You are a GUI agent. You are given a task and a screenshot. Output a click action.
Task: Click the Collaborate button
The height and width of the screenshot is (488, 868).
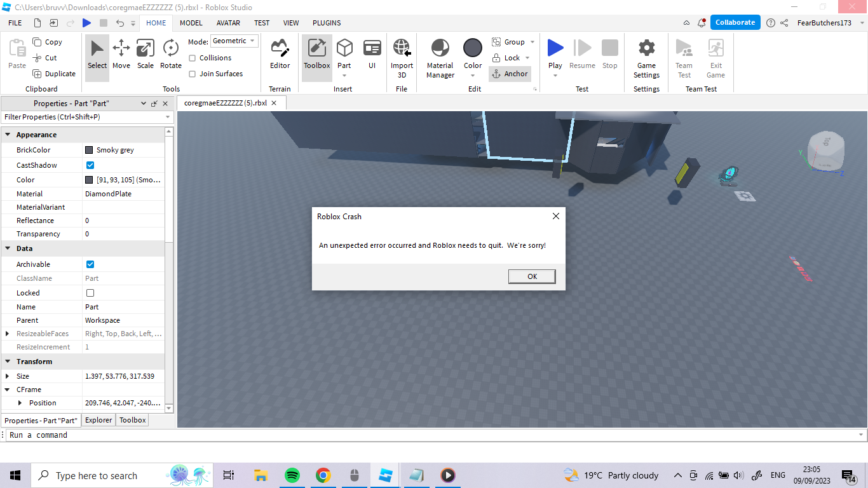click(735, 22)
